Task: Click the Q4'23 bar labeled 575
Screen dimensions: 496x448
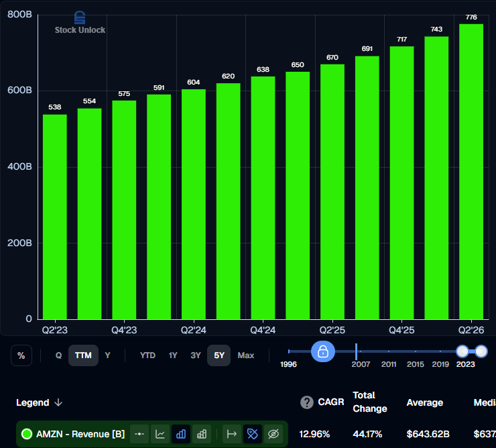Action: tap(124, 210)
